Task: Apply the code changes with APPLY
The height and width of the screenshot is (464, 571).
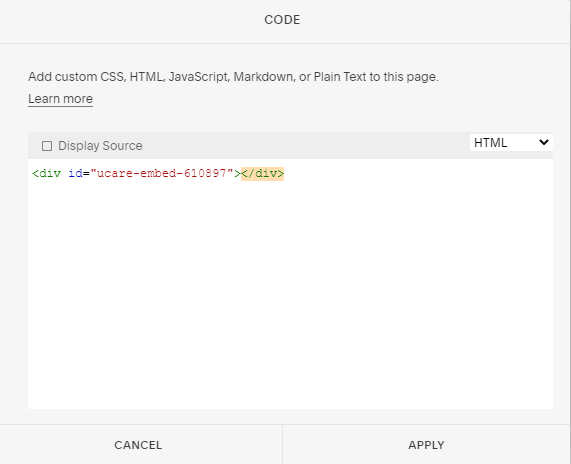Action: click(x=426, y=445)
